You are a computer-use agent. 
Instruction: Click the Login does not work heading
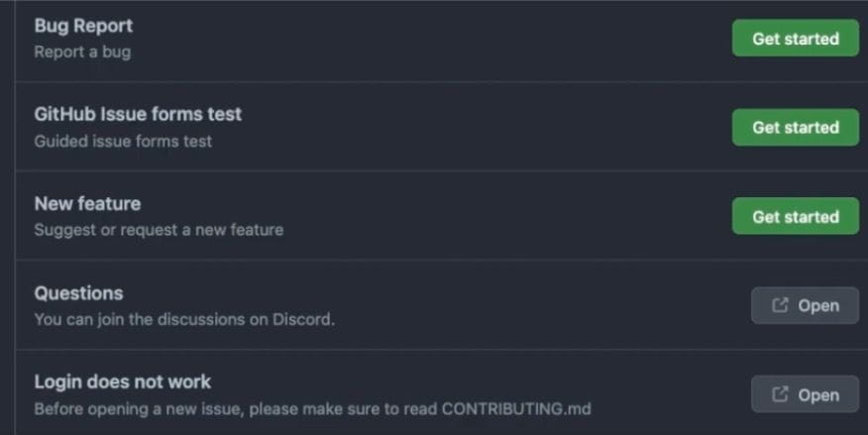point(123,381)
